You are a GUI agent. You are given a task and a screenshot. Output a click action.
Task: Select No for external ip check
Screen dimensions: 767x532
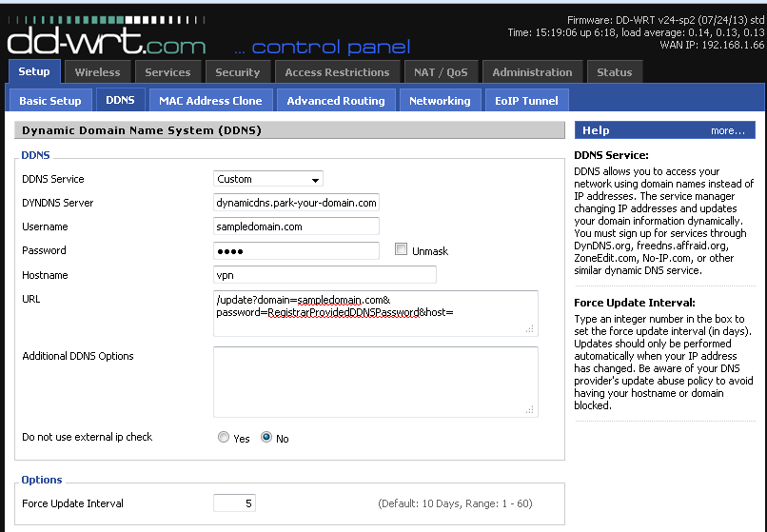click(266, 437)
